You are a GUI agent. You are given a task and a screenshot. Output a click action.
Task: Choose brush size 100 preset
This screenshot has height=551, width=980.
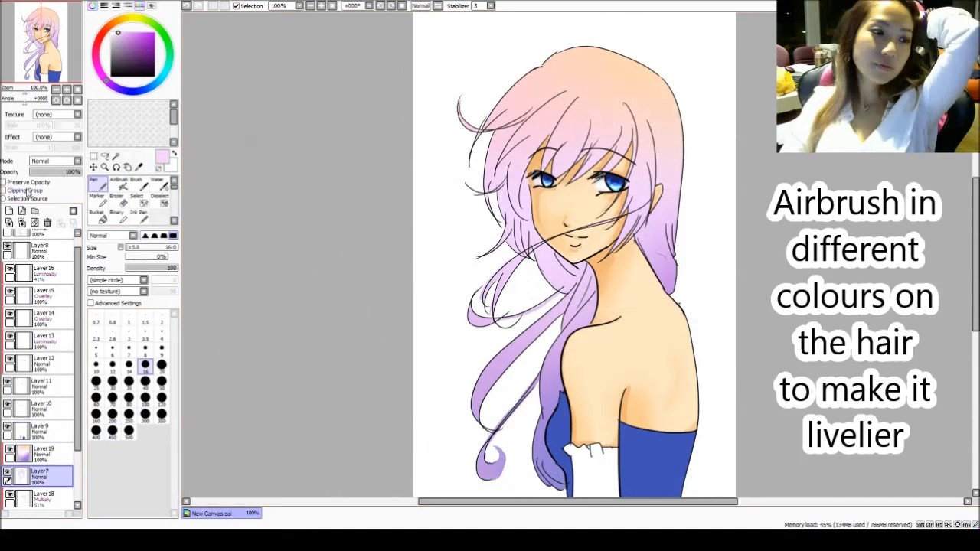(x=145, y=399)
